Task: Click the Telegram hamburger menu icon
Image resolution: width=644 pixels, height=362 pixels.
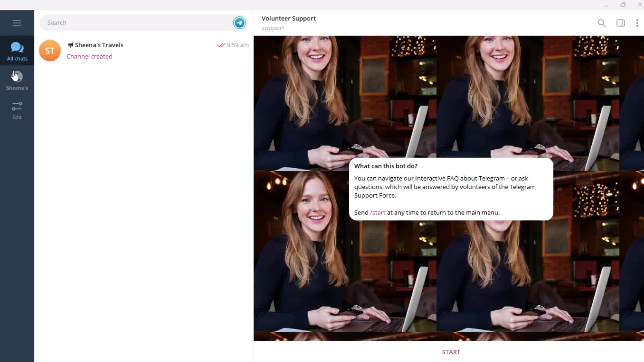Action: pos(17,22)
